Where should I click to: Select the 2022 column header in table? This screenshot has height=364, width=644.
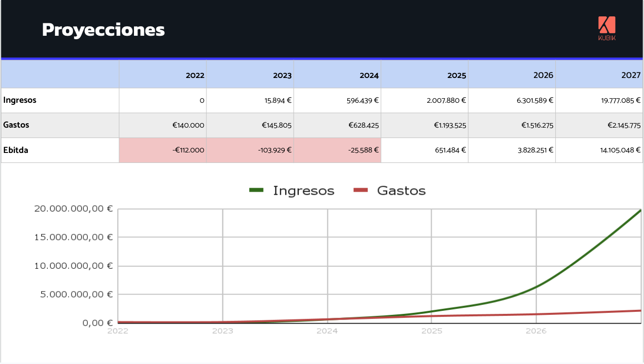point(195,75)
